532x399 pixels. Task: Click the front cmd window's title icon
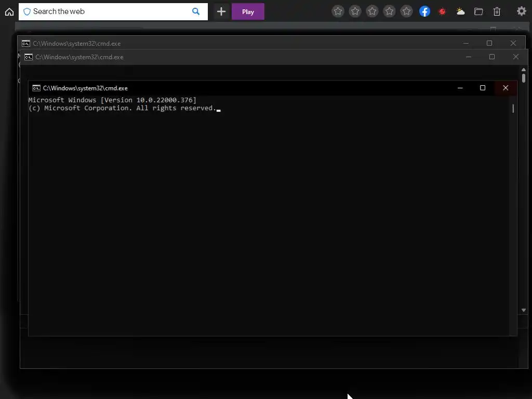[x=36, y=88]
